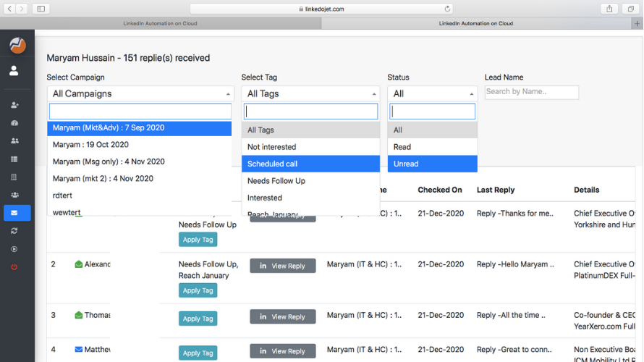The image size is (644, 362).
Task: Choose Maryam (Msg only) : 4 Nov 2020
Action: point(140,161)
